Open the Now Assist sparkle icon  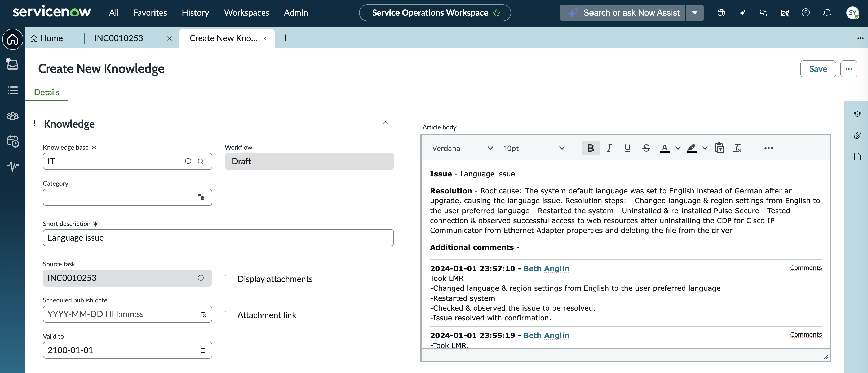pyautogui.click(x=742, y=13)
